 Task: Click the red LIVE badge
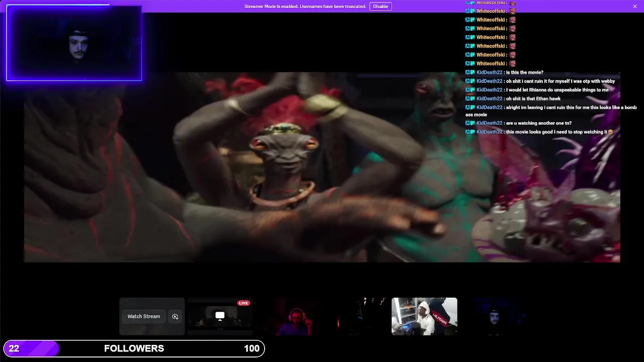click(x=244, y=303)
